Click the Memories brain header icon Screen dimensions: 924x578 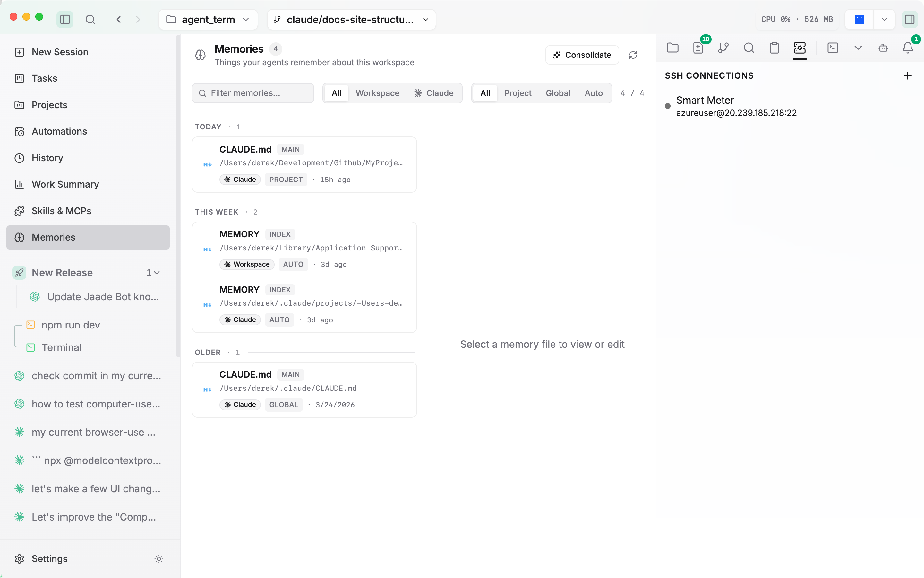pyautogui.click(x=201, y=55)
